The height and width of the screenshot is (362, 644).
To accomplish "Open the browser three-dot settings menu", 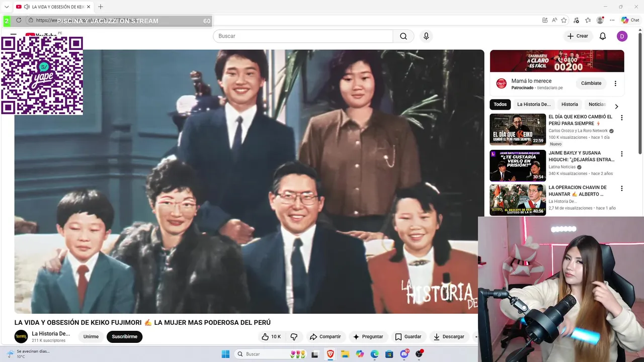I will (x=612, y=20).
